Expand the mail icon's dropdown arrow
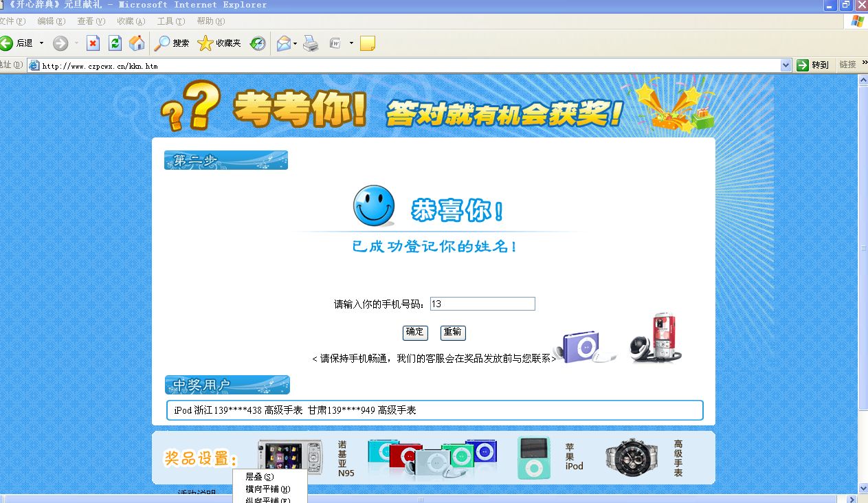Screen dimensions: 868x503 296,43
